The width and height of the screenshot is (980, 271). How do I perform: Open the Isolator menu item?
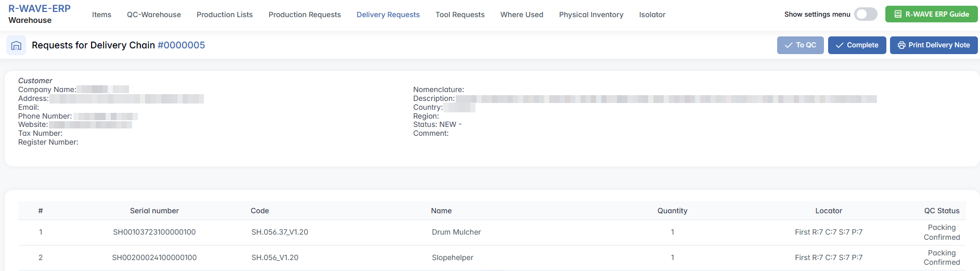(652, 15)
